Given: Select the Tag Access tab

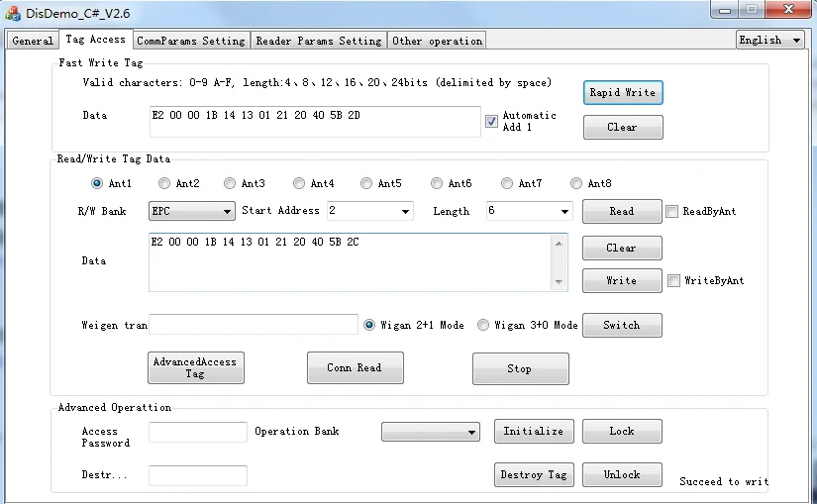Looking at the screenshot, I should 95,39.
